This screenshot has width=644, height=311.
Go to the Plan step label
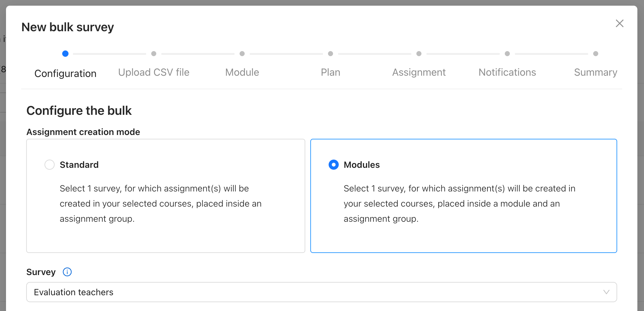pos(331,72)
